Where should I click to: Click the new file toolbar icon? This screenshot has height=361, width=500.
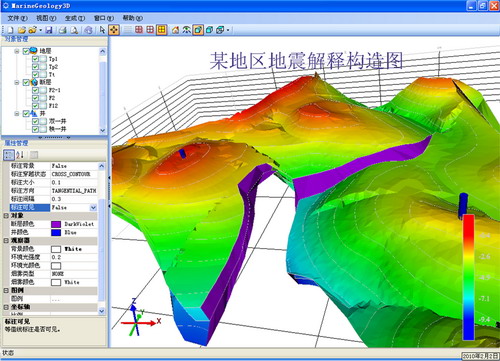point(10,30)
